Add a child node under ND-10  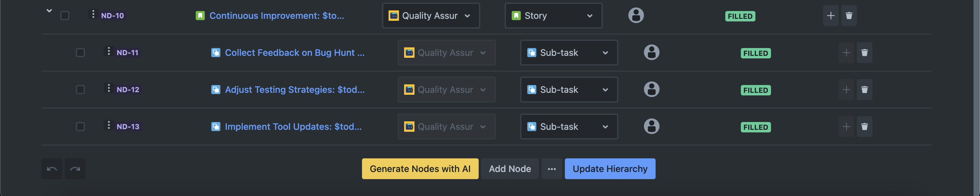(831, 16)
